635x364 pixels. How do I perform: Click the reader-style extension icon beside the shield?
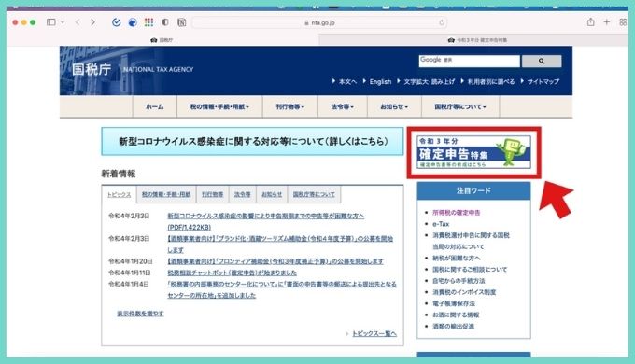tap(181, 22)
